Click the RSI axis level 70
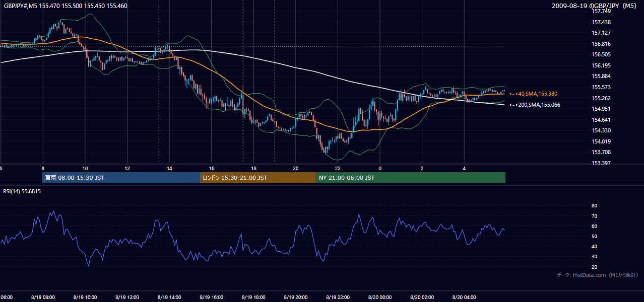The image size is (644, 302). (x=595, y=216)
